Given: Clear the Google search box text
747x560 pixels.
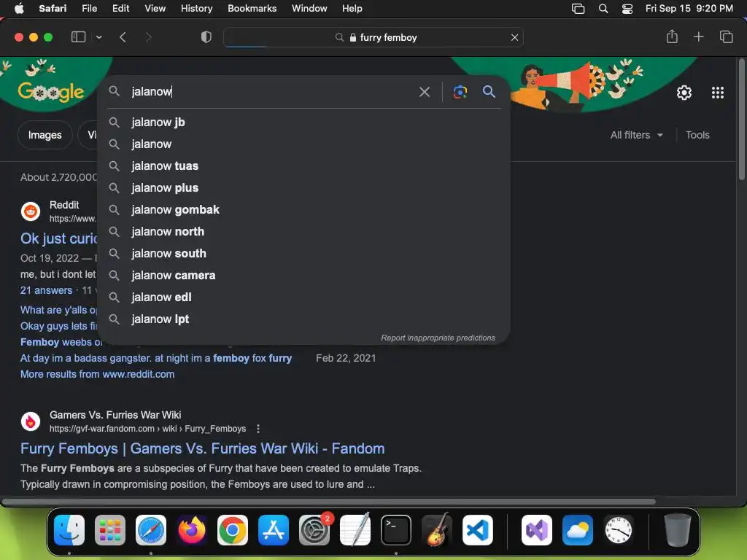Looking at the screenshot, I should 424,91.
